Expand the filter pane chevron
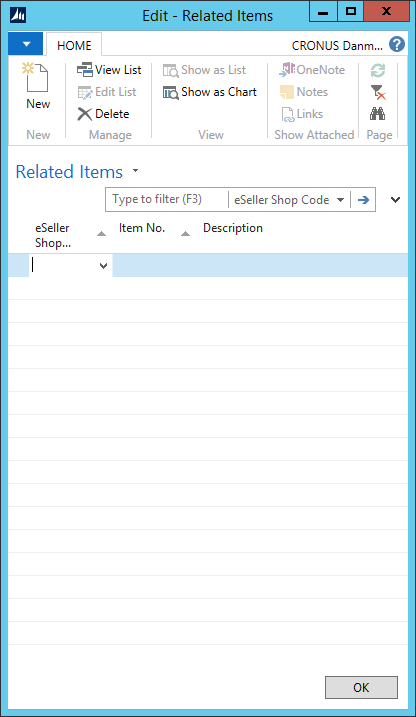416x717 pixels. click(x=395, y=199)
